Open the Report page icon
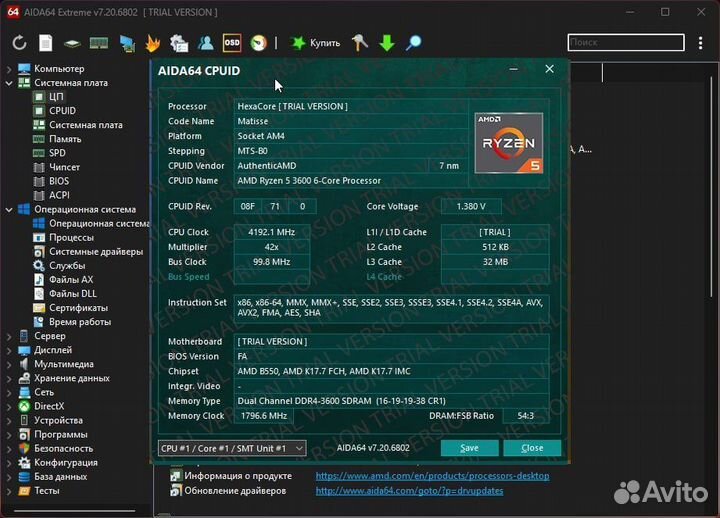Viewport: 720px width, 518px height. tap(45, 43)
